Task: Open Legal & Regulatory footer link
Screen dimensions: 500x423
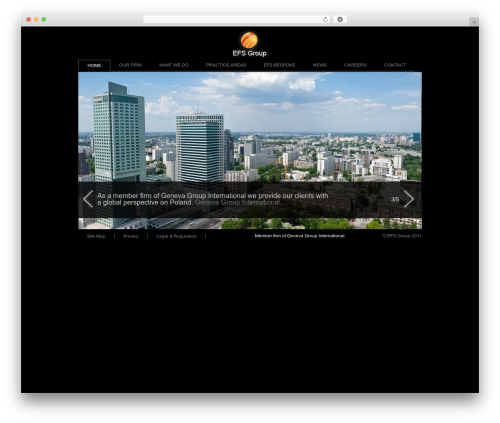Action: 176,236
